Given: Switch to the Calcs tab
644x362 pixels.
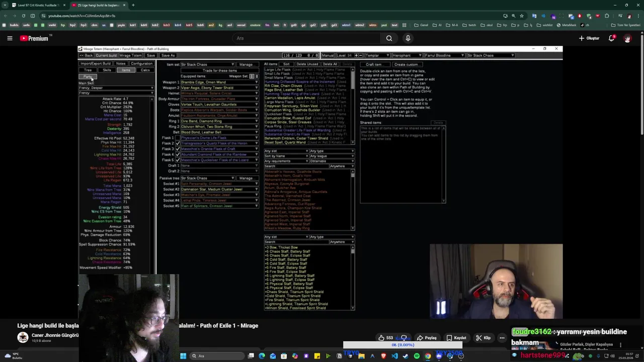Looking at the screenshot, I should (x=145, y=70).
